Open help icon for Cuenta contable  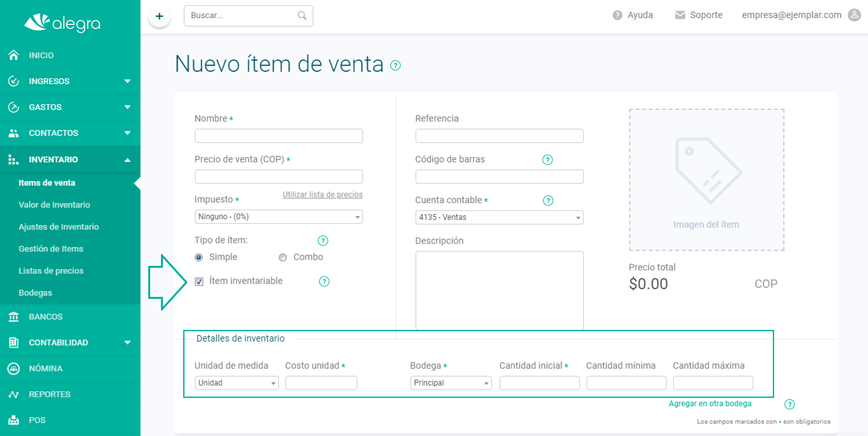548,201
